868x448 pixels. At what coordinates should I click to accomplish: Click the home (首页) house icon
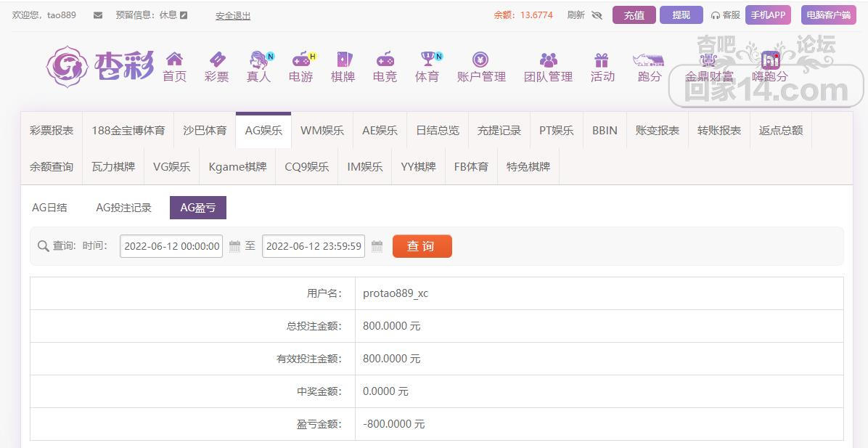click(x=174, y=60)
